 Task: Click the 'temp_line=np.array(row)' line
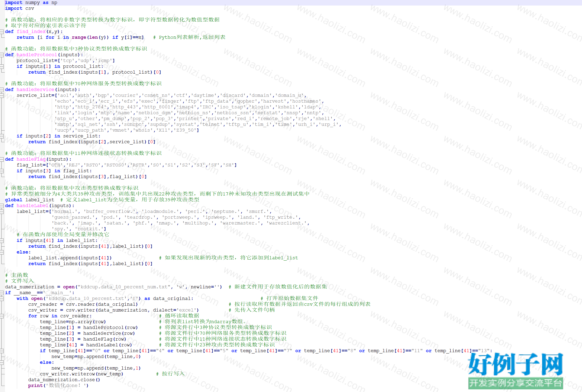(73, 322)
